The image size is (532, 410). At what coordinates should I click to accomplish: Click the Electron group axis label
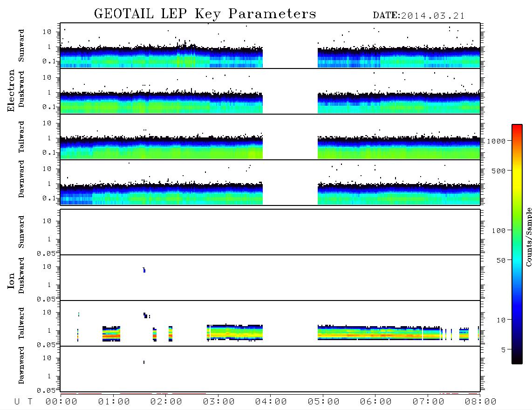[11, 91]
